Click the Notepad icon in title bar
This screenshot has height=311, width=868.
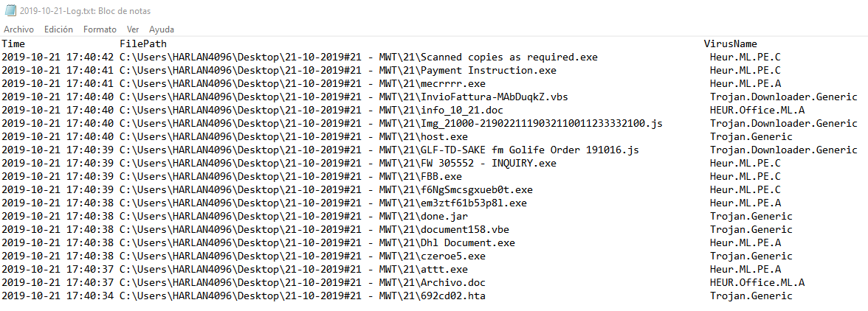pos(10,10)
